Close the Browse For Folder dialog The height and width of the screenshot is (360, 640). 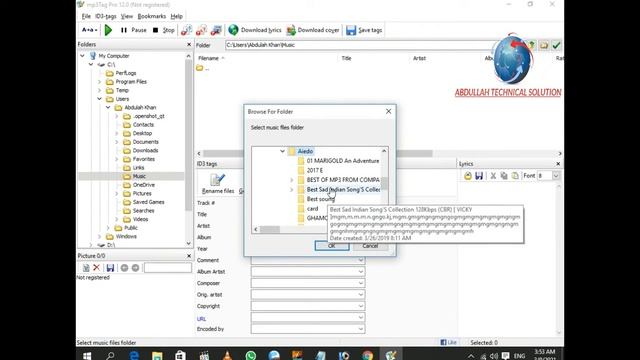[x=389, y=111]
